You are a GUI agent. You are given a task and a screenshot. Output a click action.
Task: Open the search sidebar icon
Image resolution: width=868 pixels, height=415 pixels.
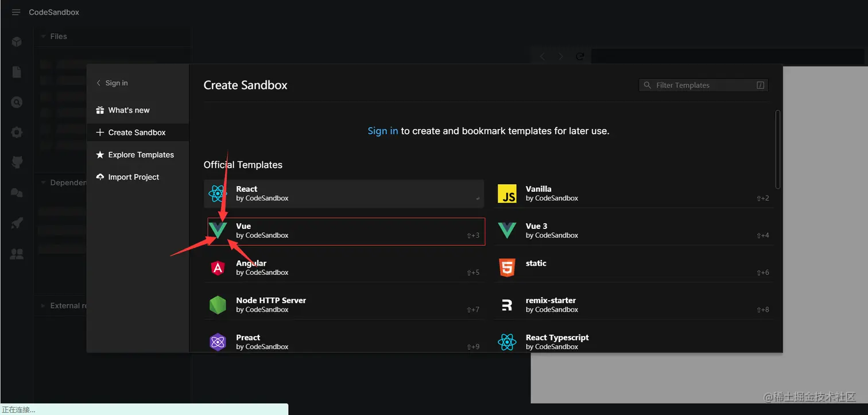[x=17, y=103]
